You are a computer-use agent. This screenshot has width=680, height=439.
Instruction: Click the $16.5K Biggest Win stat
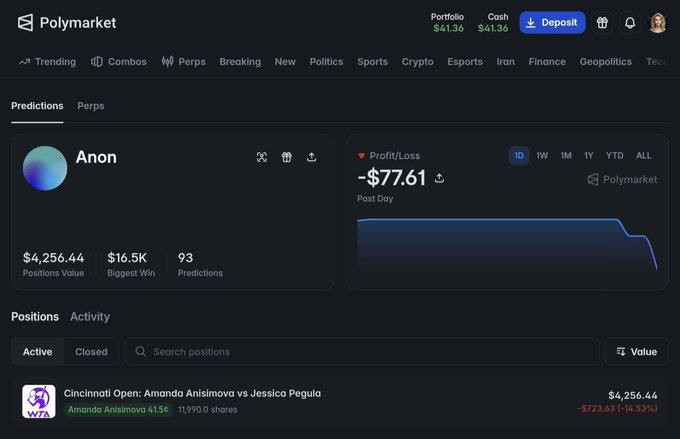(131, 264)
